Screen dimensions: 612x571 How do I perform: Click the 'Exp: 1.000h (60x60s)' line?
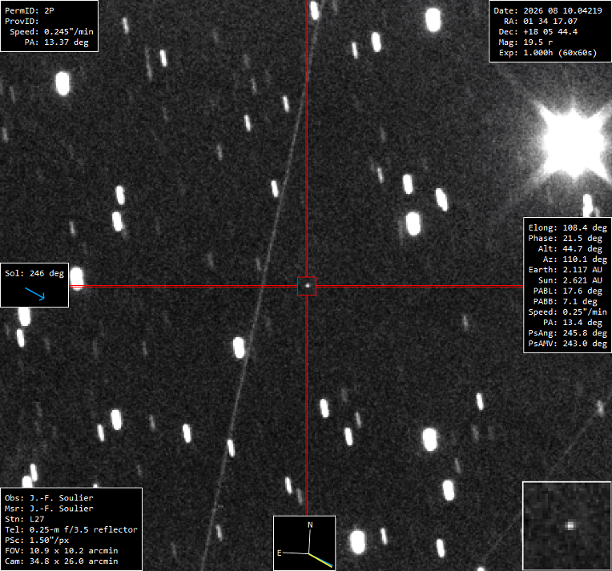[548, 53]
